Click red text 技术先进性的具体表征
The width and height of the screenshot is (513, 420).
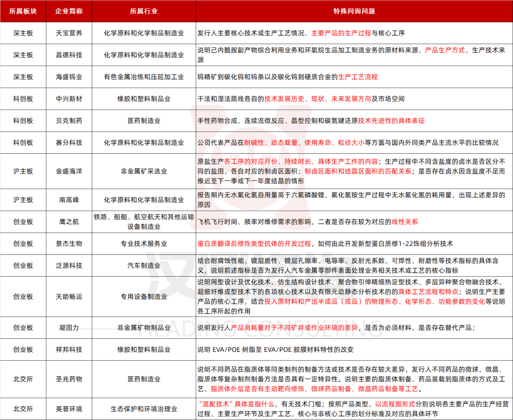pos(391,121)
